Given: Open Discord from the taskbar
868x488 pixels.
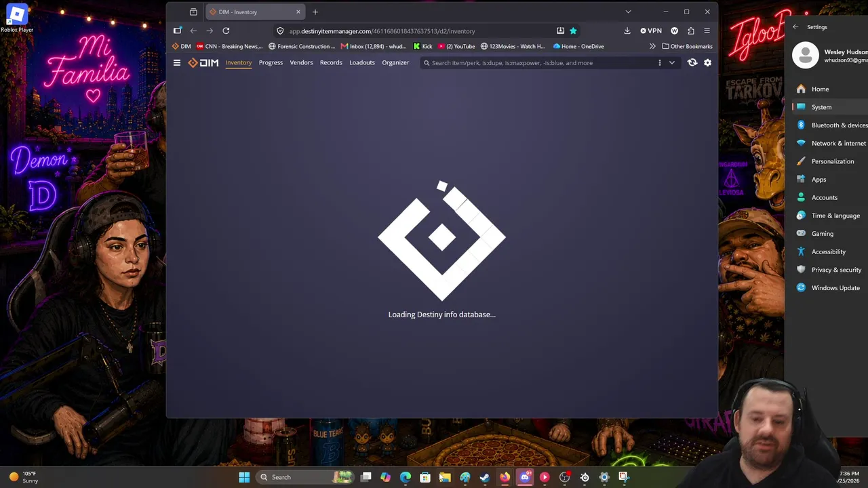Looking at the screenshot, I should pos(525,477).
